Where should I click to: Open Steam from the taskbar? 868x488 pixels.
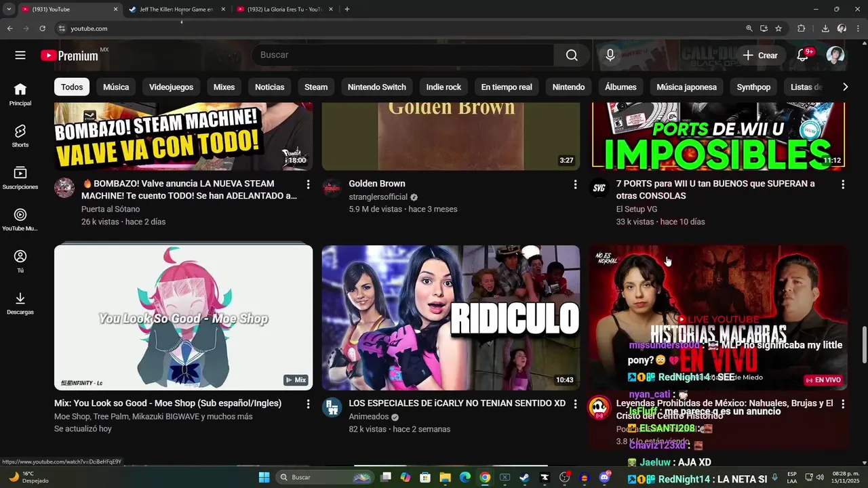pyautogui.click(x=524, y=477)
